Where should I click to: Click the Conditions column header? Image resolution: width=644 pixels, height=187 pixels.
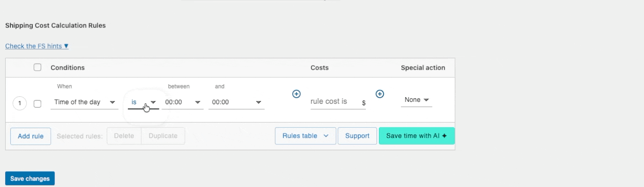coord(68,68)
